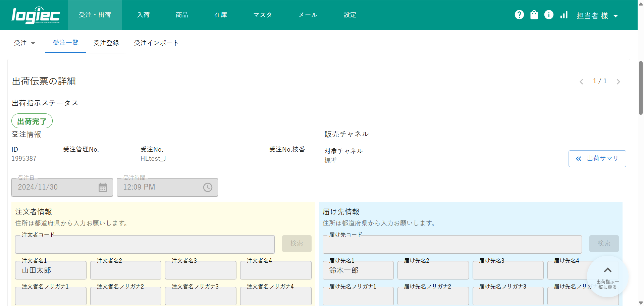Click the 出荷サマリ button
Image resolution: width=644 pixels, height=306 pixels.
(x=597, y=159)
